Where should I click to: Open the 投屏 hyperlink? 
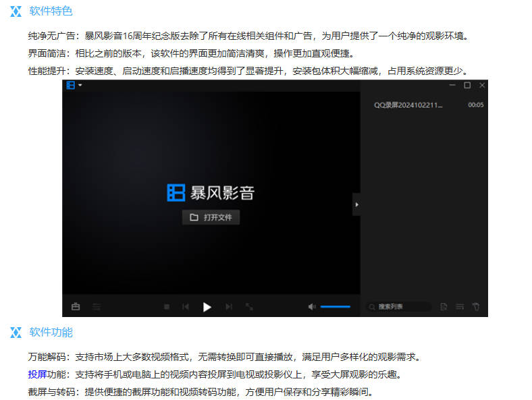(x=37, y=374)
